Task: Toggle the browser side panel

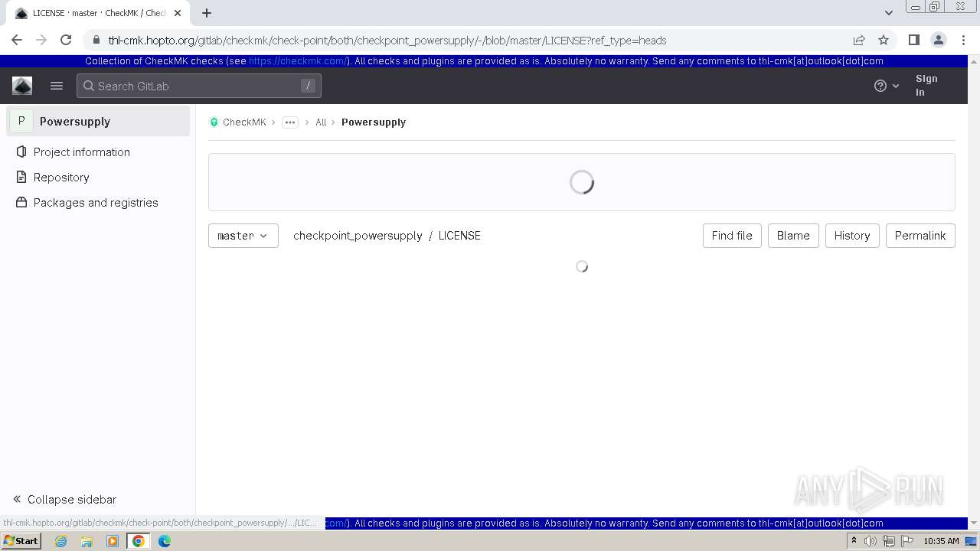Action: pos(913,41)
